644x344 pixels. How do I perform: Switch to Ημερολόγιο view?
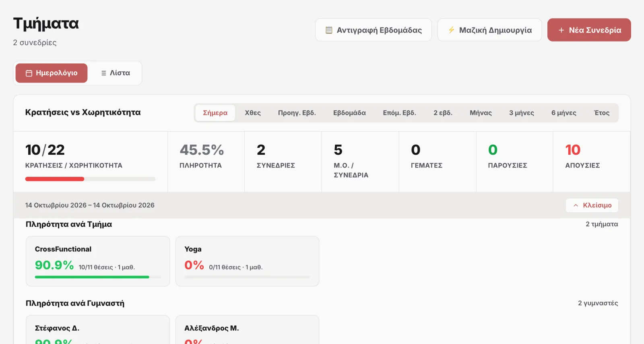(52, 73)
